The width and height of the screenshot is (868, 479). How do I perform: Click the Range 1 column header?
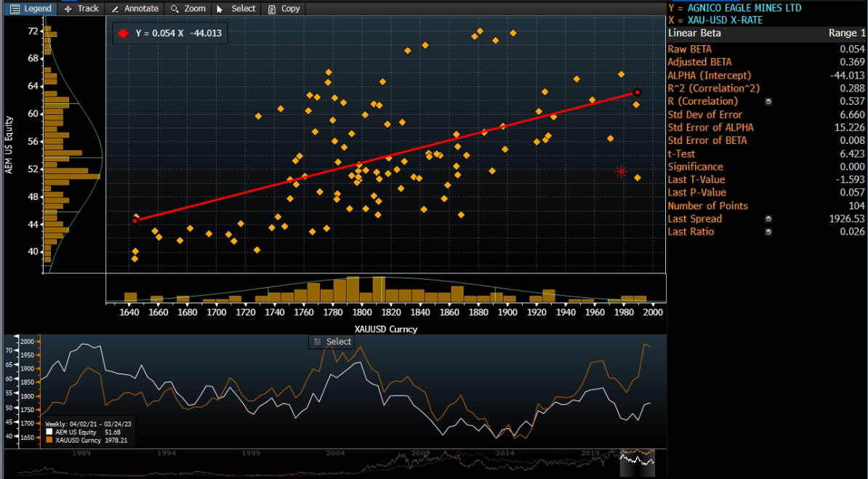(x=846, y=33)
